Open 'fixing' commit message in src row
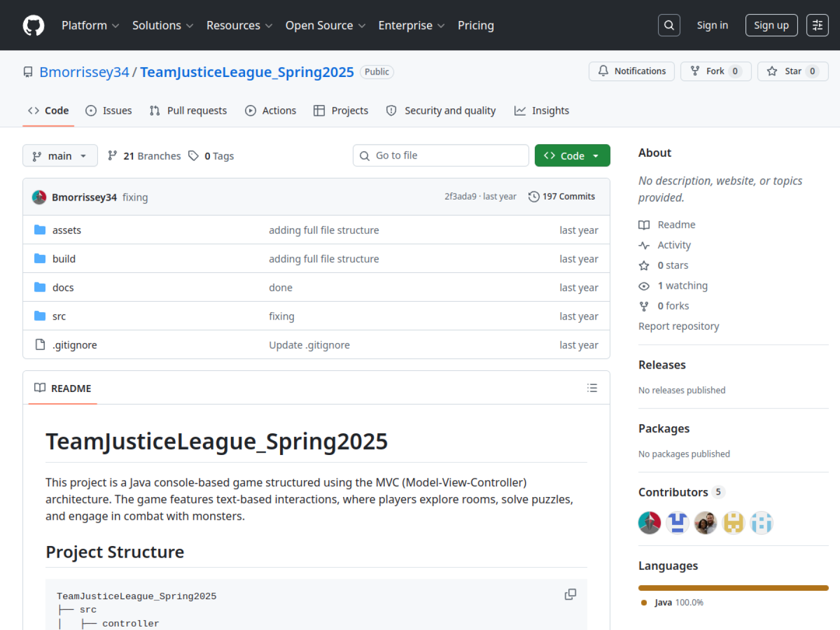This screenshot has width=840, height=630. point(282,316)
